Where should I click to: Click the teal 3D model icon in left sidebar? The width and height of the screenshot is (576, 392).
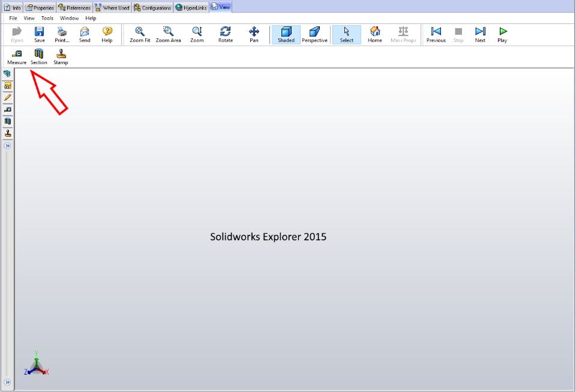tap(7, 73)
